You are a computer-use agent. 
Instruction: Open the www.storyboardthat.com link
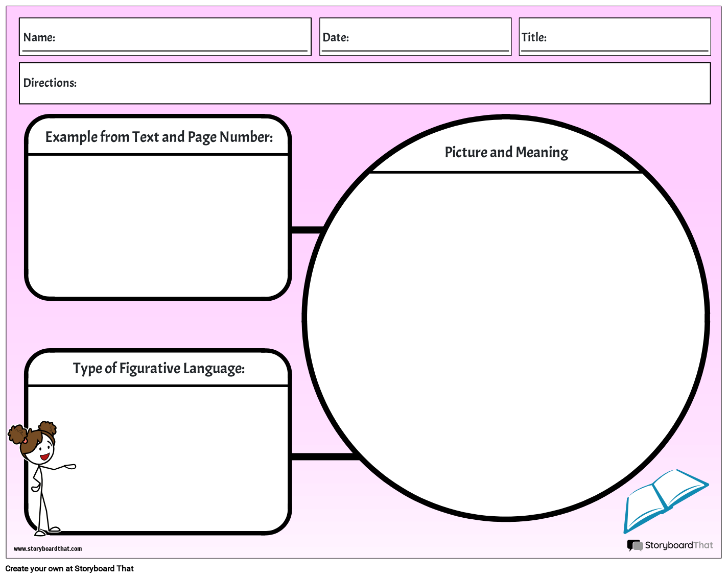pos(48,548)
